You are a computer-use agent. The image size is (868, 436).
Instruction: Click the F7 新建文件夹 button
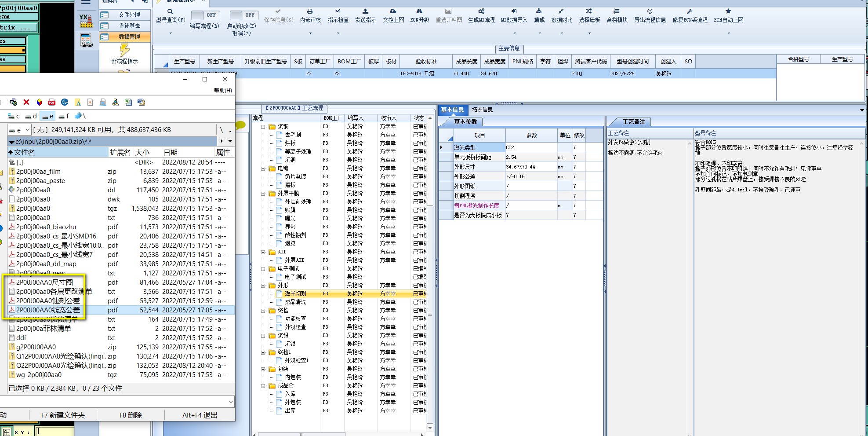pyautogui.click(x=63, y=415)
